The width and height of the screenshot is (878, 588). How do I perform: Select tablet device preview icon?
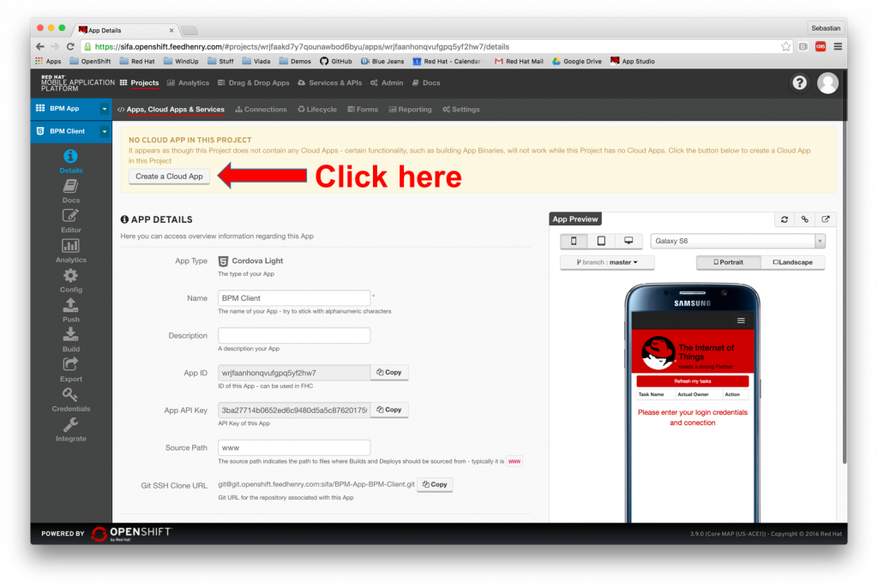point(601,241)
